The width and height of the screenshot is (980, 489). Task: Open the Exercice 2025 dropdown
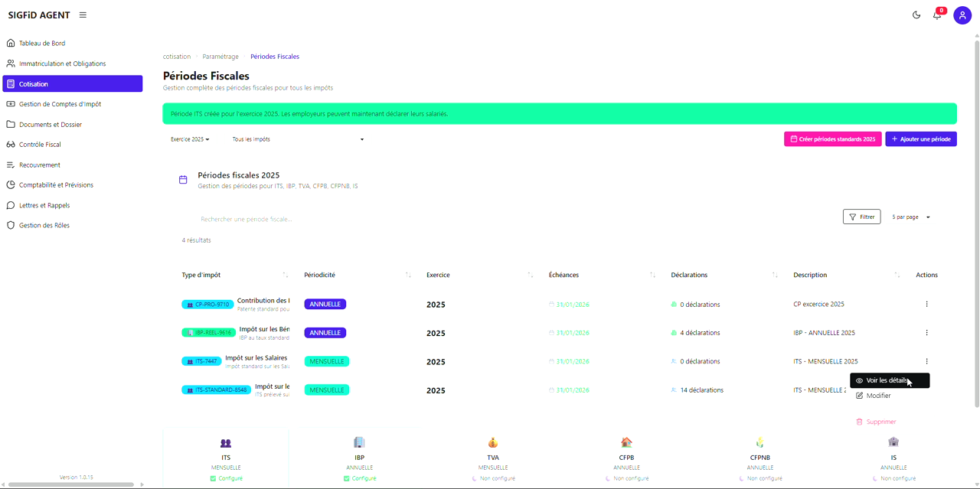coord(190,139)
